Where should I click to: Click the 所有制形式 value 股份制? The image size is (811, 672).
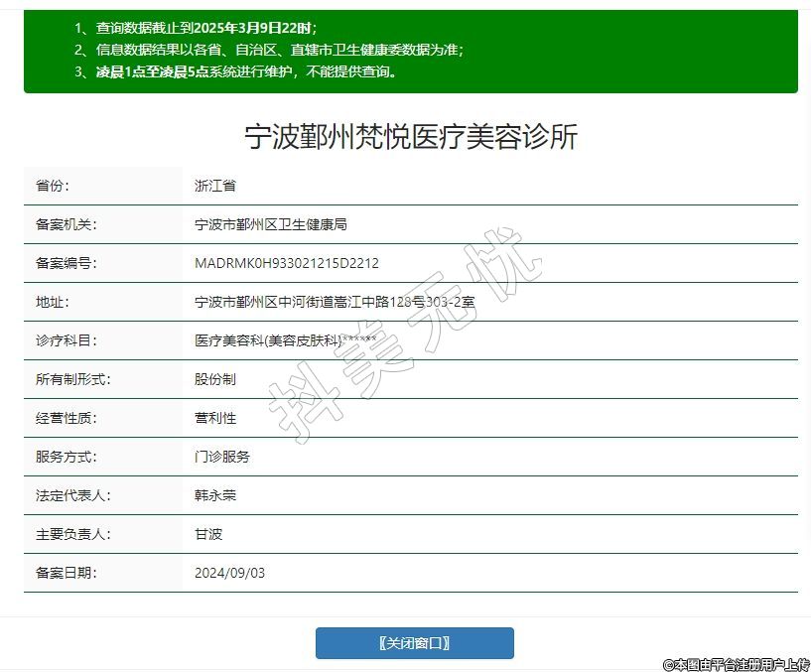click(x=214, y=379)
